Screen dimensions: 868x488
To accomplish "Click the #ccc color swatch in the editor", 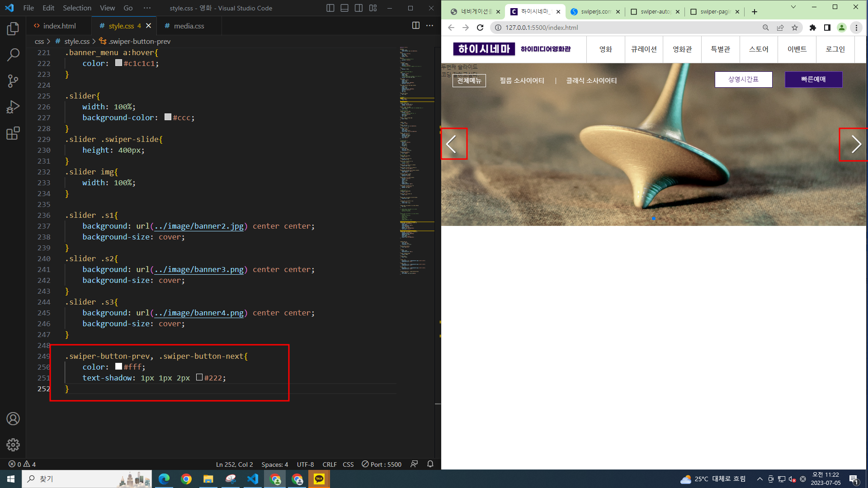I will tap(168, 117).
